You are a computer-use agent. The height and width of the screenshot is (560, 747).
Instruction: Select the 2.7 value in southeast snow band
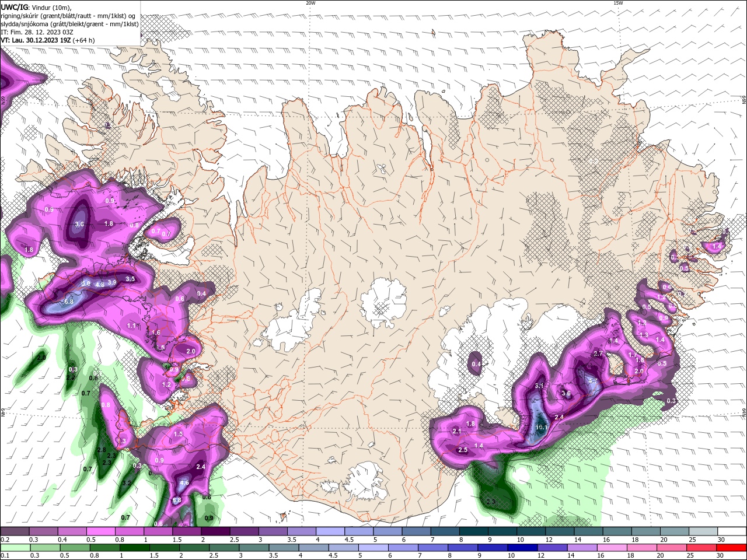(598, 353)
